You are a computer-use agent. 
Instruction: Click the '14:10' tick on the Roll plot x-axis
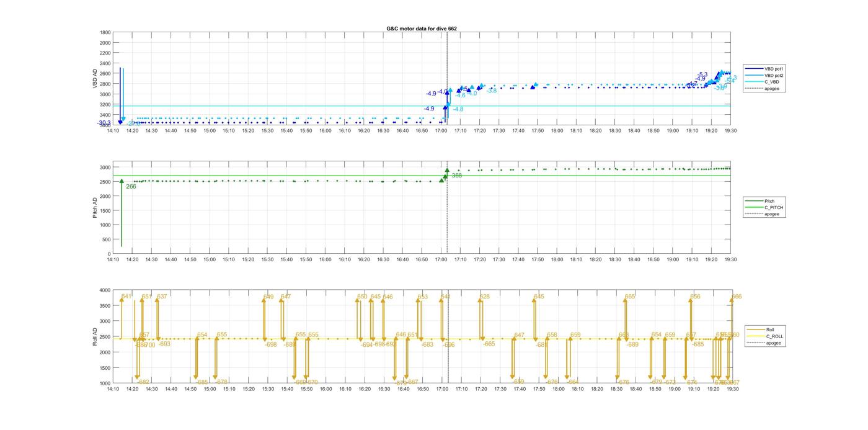click(x=113, y=389)
